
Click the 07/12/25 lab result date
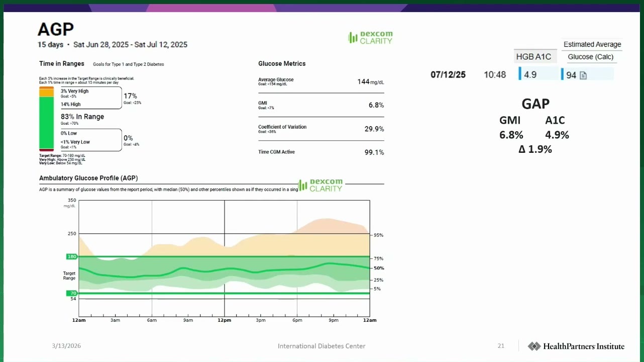tap(448, 74)
